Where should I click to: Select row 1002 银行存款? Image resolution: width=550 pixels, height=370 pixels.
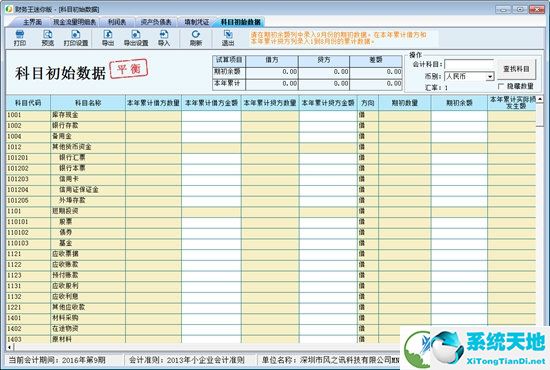point(271,126)
